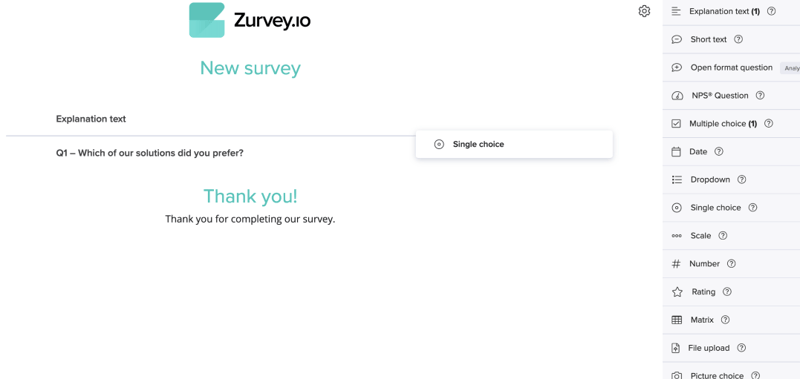The height and width of the screenshot is (379, 800).
Task: Click the Date calendar icon
Action: coord(676,151)
